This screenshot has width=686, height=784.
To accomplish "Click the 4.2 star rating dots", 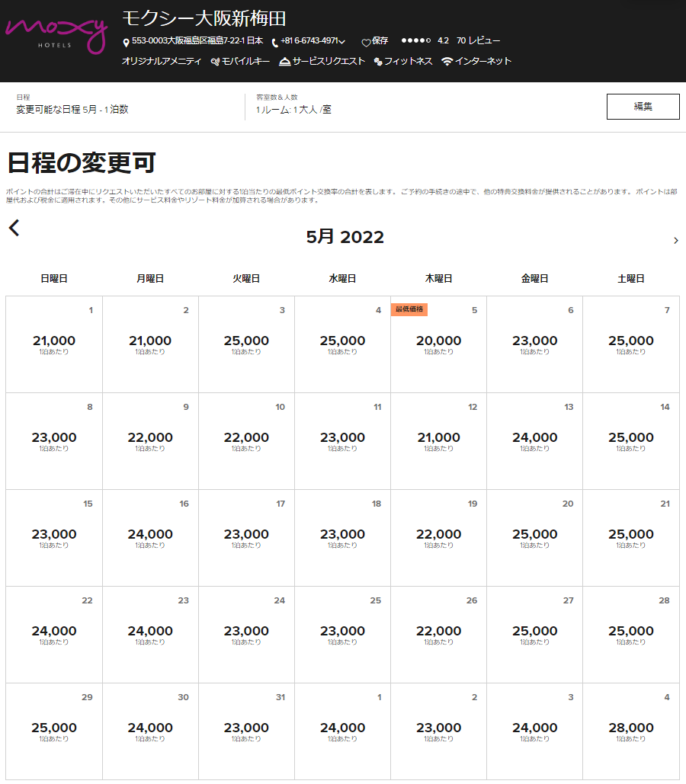I will 415,40.
